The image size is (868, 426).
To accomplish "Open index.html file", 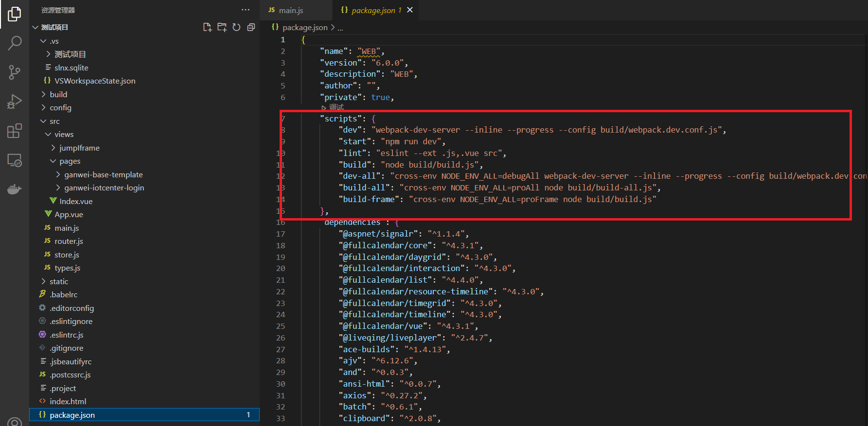I will (144, 401).
